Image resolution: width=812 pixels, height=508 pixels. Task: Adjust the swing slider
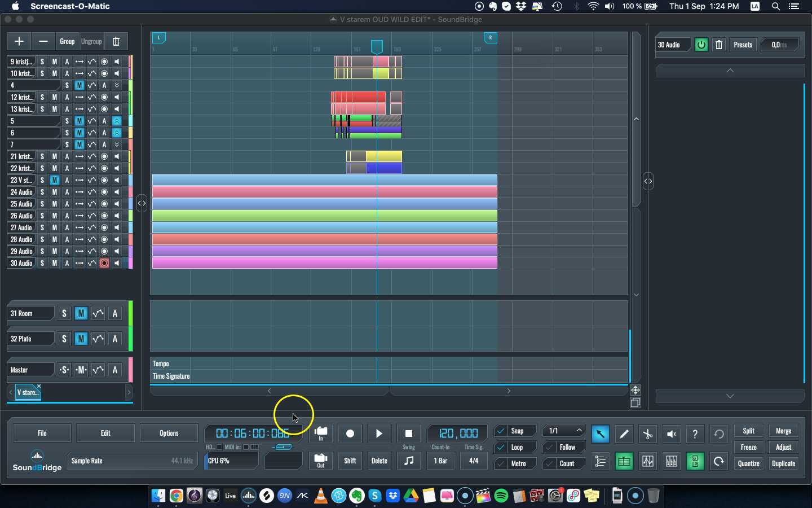283,446
